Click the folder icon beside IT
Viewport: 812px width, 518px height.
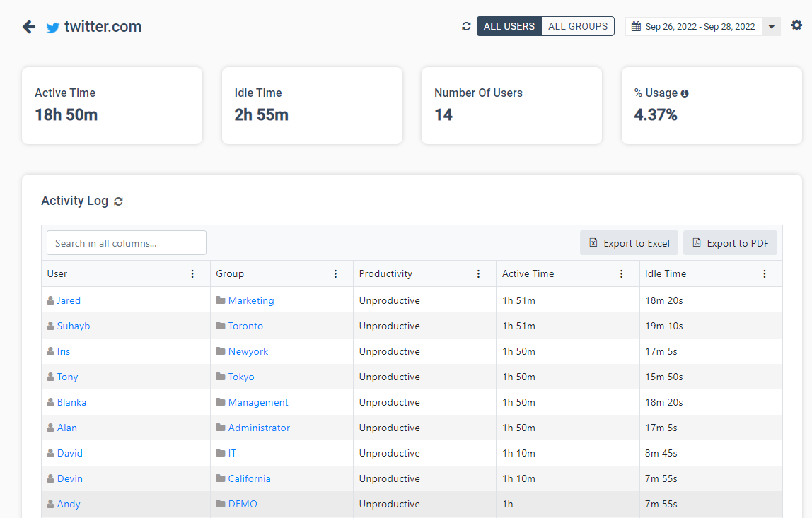(x=221, y=453)
